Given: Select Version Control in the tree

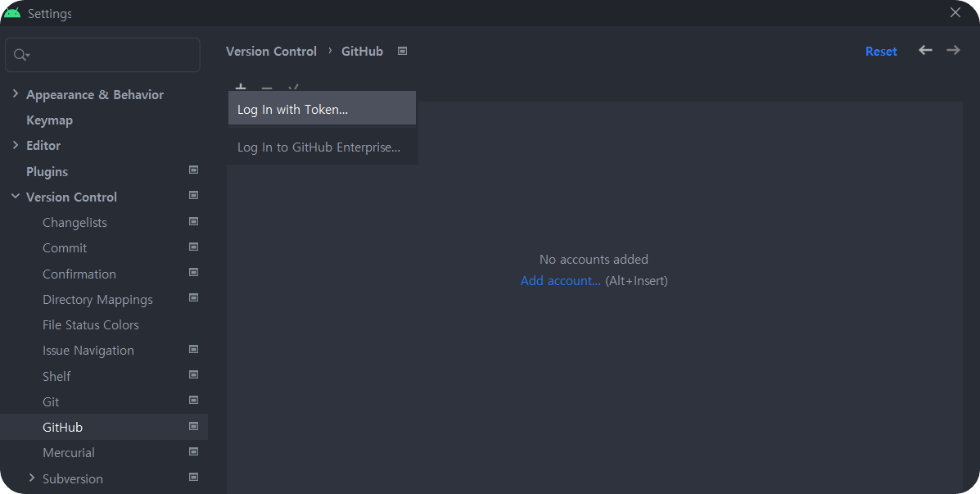Looking at the screenshot, I should pyautogui.click(x=71, y=197).
